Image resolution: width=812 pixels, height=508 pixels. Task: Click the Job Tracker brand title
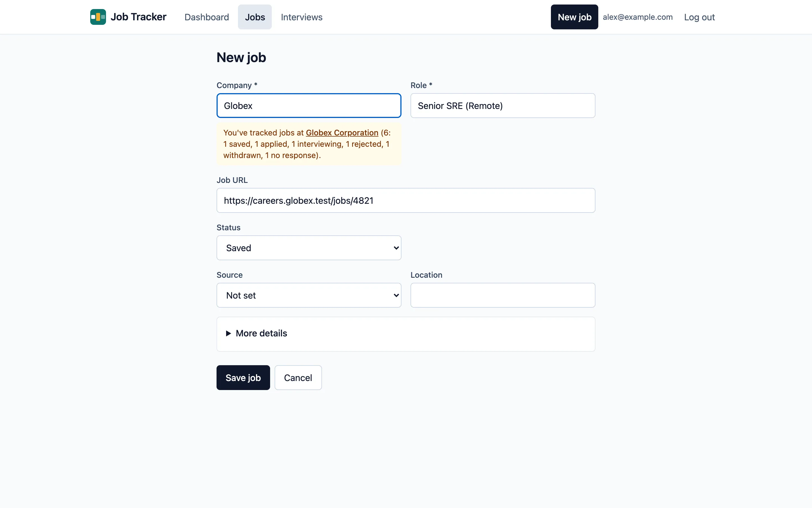(x=138, y=17)
